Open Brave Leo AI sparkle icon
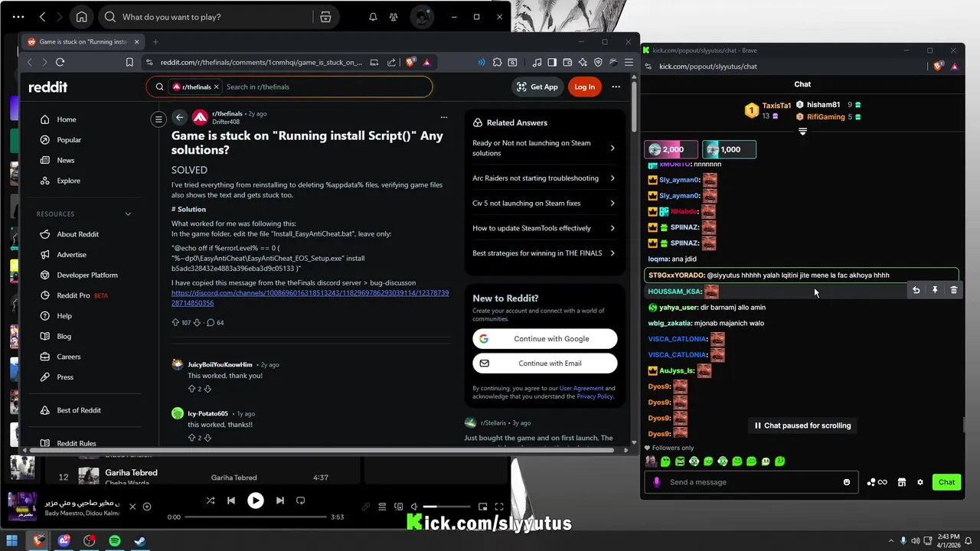This screenshot has height=551, width=980. pos(583,63)
